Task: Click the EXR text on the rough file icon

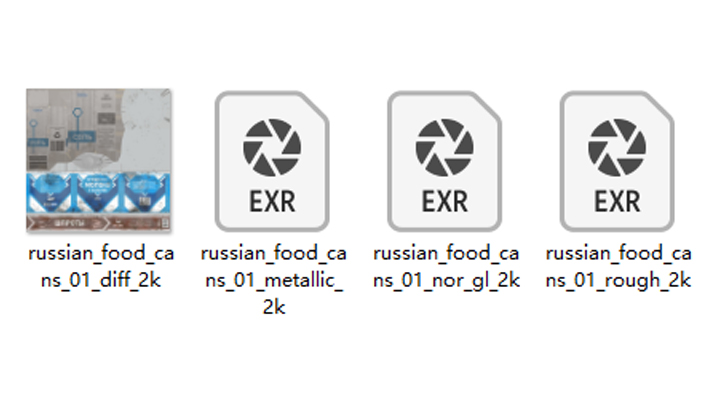Action: [617, 202]
